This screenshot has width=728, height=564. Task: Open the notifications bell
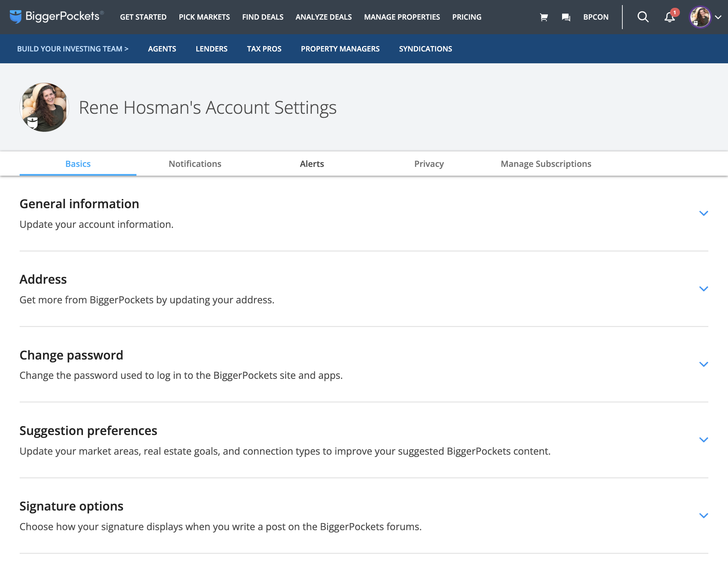click(670, 17)
